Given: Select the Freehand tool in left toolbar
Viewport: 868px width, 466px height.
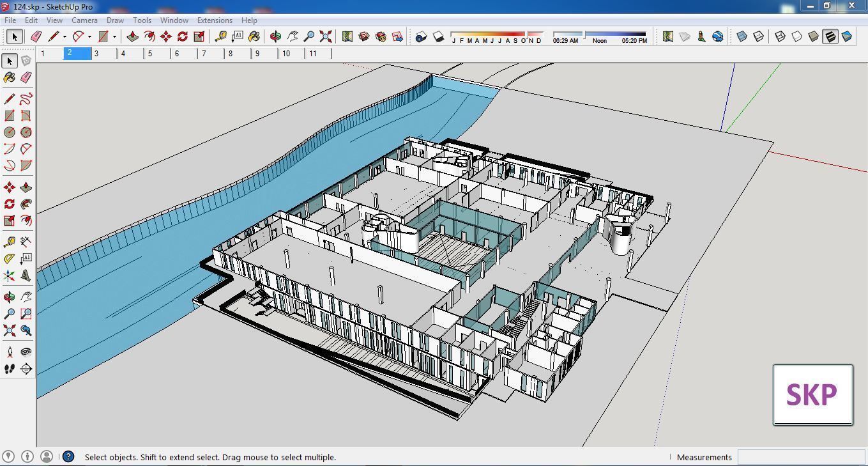Looking at the screenshot, I should tap(26, 99).
